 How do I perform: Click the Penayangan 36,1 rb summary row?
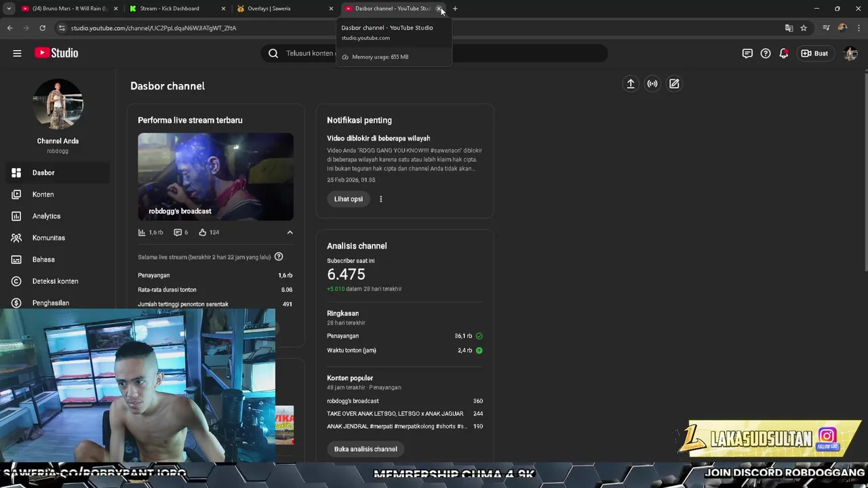[x=405, y=336]
